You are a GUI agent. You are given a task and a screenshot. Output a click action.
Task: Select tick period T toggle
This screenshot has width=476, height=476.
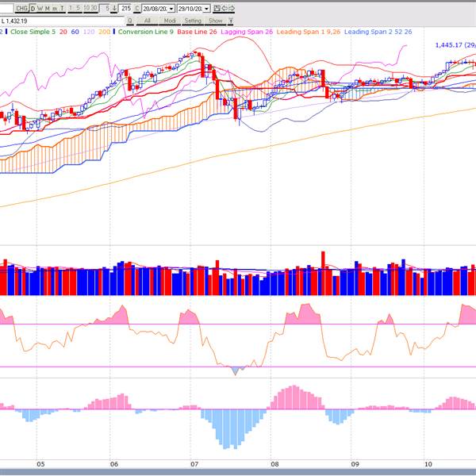(x=62, y=9)
